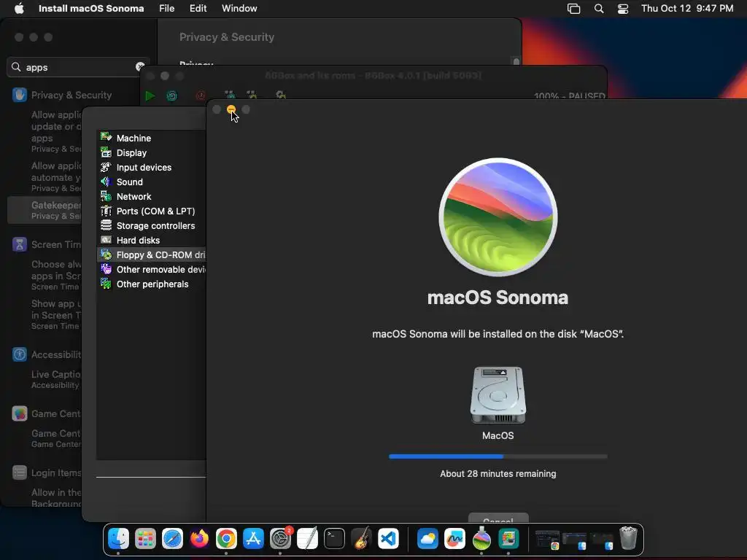The width and height of the screenshot is (747, 560).
Task: Open Freeform from the Dock
Action: pyautogui.click(x=454, y=539)
